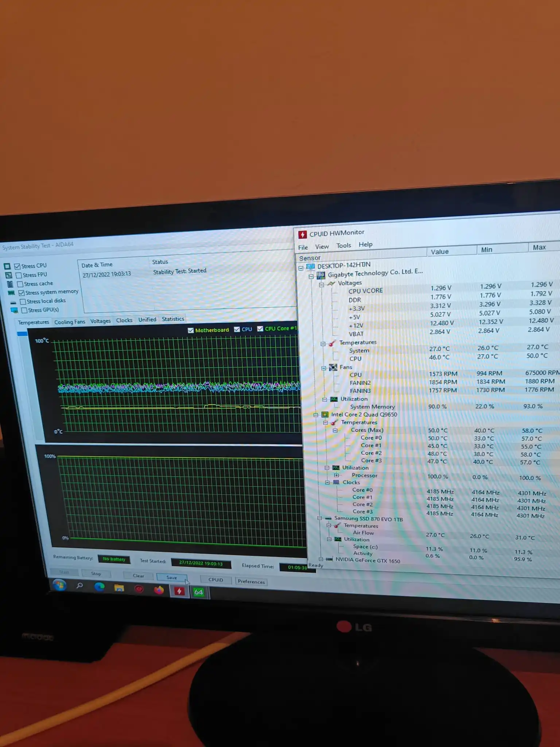Viewport: 560px width, 747px height.
Task: Click the Min column header
Action: pyautogui.click(x=502, y=249)
